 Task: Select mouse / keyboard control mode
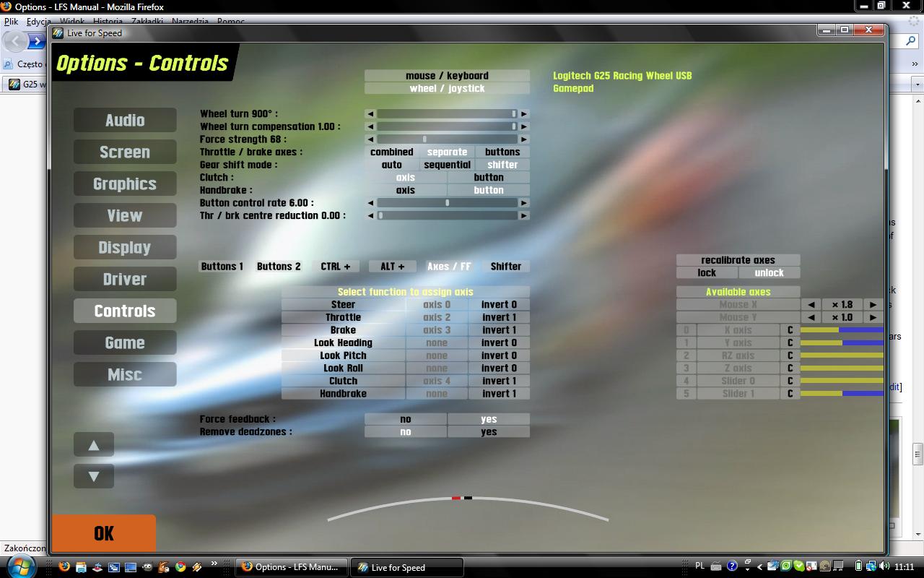pos(447,76)
